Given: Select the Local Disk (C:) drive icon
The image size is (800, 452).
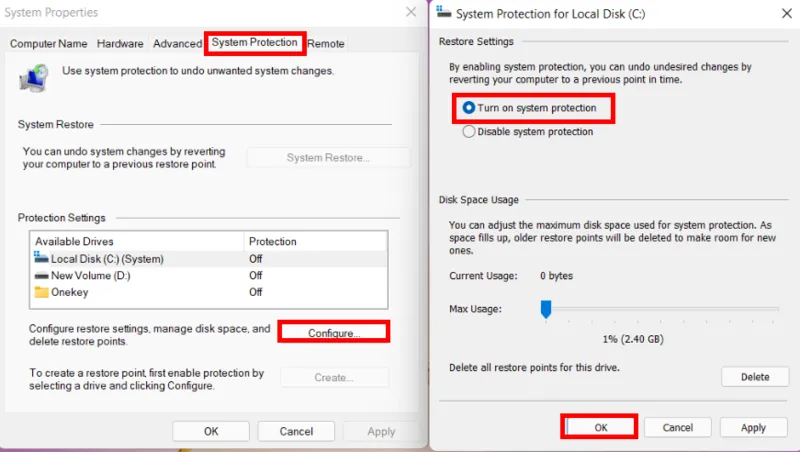Looking at the screenshot, I should pyautogui.click(x=41, y=258).
